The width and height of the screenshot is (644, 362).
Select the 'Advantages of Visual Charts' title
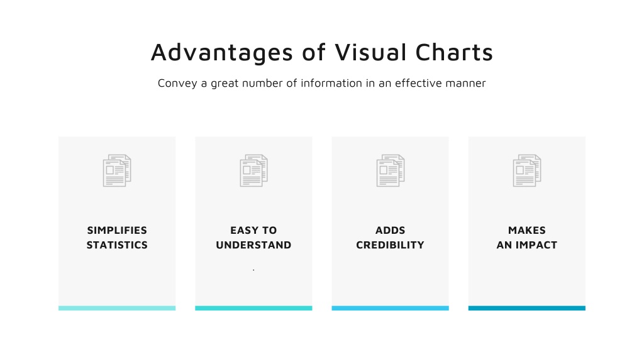point(322,53)
